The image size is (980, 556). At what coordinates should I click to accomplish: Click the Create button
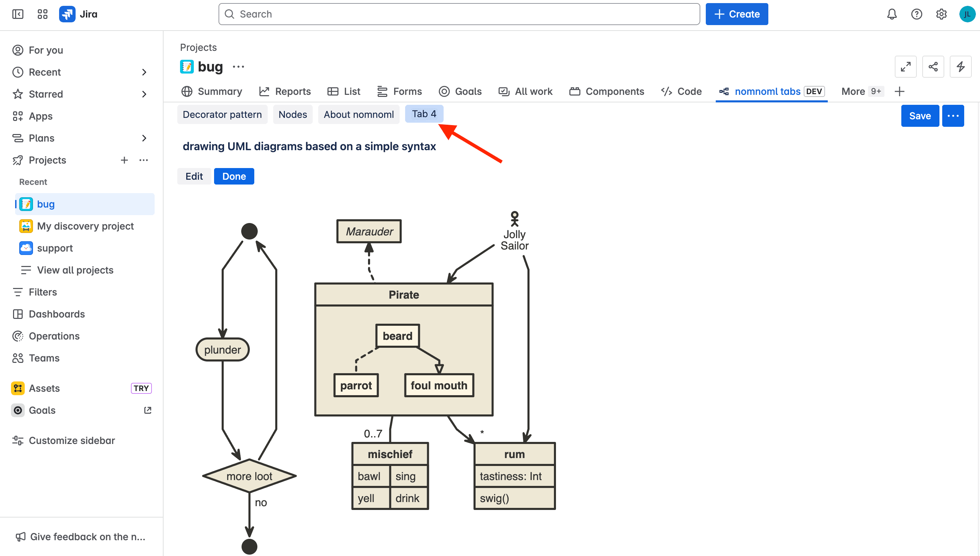point(736,14)
